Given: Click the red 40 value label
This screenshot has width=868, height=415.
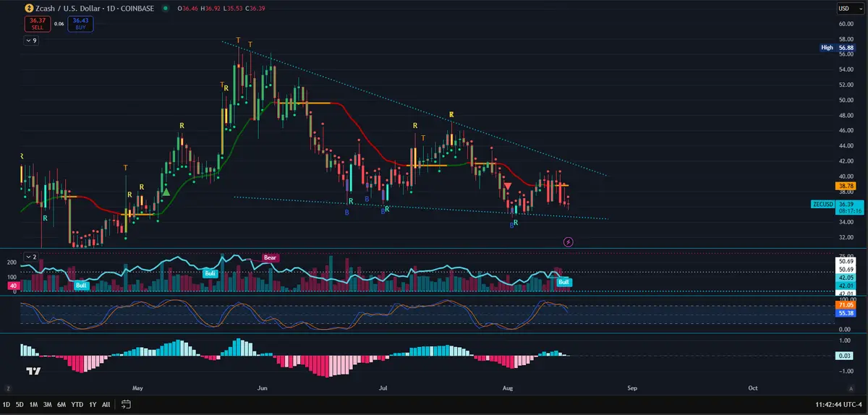Looking at the screenshot, I should click(x=12, y=286).
